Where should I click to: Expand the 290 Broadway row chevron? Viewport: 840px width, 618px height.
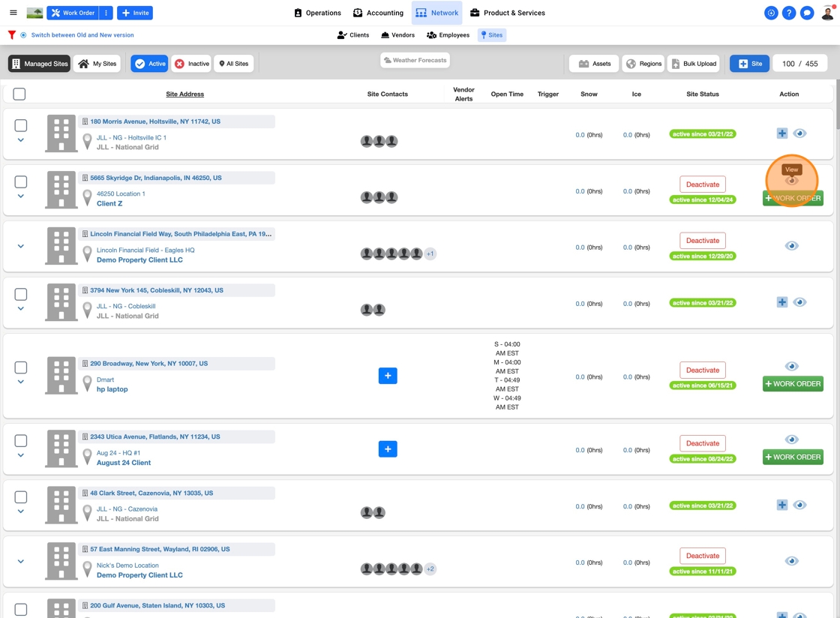pyautogui.click(x=21, y=382)
